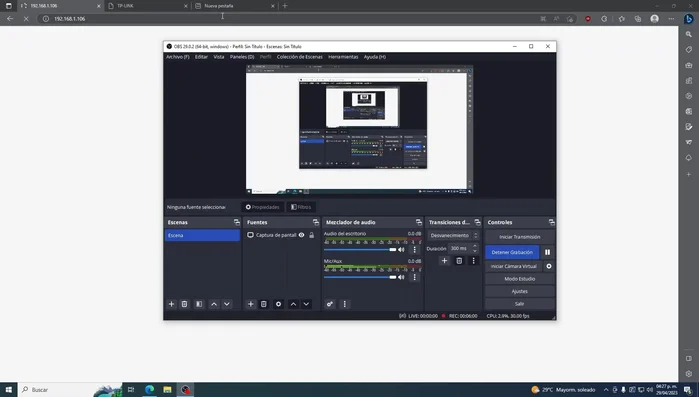Open Archivo menu
Viewport: 699px width, 397px height.
[x=177, y=57]
